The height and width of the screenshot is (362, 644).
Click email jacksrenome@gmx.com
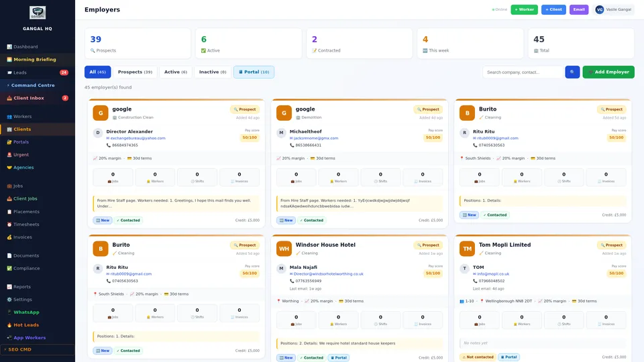pyautogui.click(x=316, y=138)
